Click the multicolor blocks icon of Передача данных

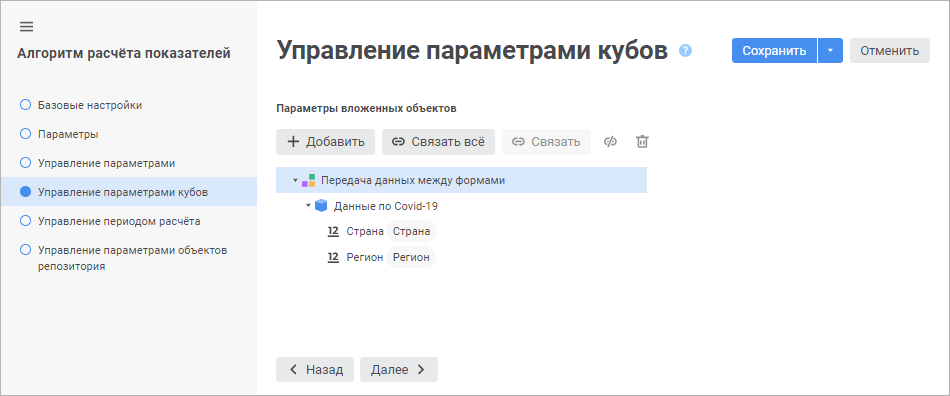coord(308,180)
